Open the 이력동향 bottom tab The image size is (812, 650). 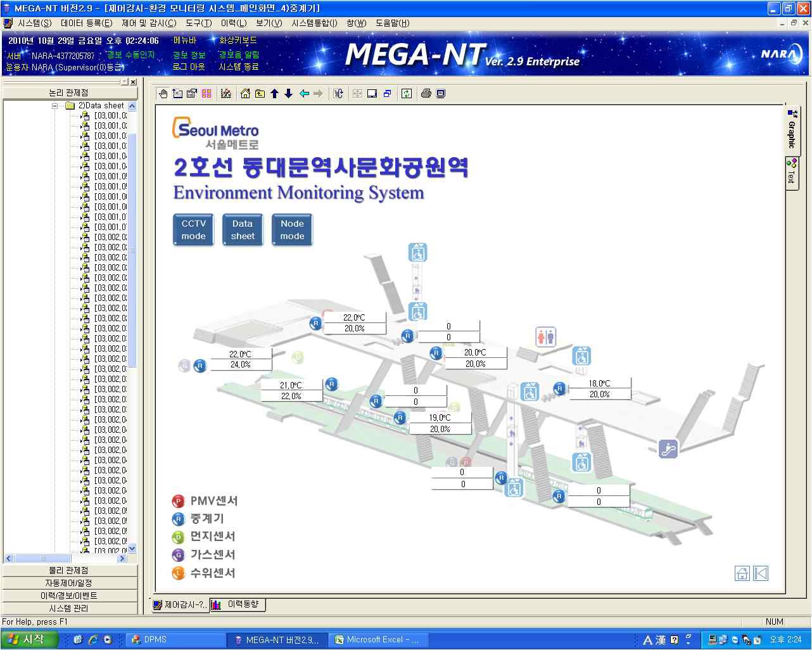[238, 604]
